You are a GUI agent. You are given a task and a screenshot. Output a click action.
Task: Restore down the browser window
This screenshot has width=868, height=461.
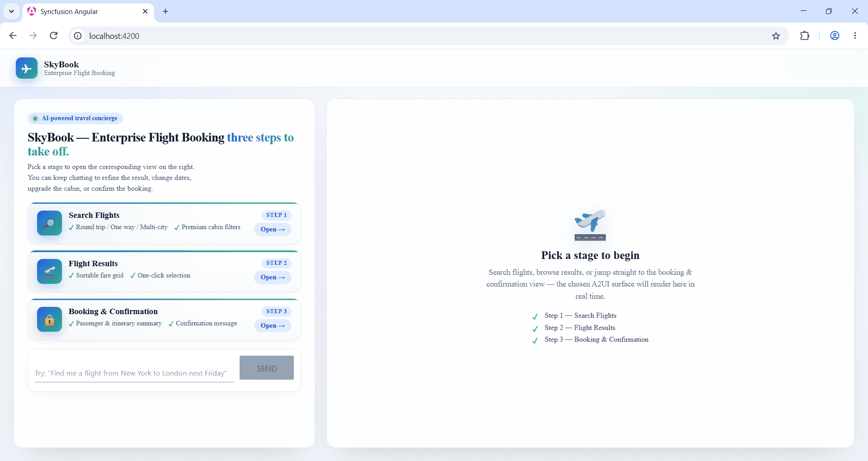tap(829, 11)
